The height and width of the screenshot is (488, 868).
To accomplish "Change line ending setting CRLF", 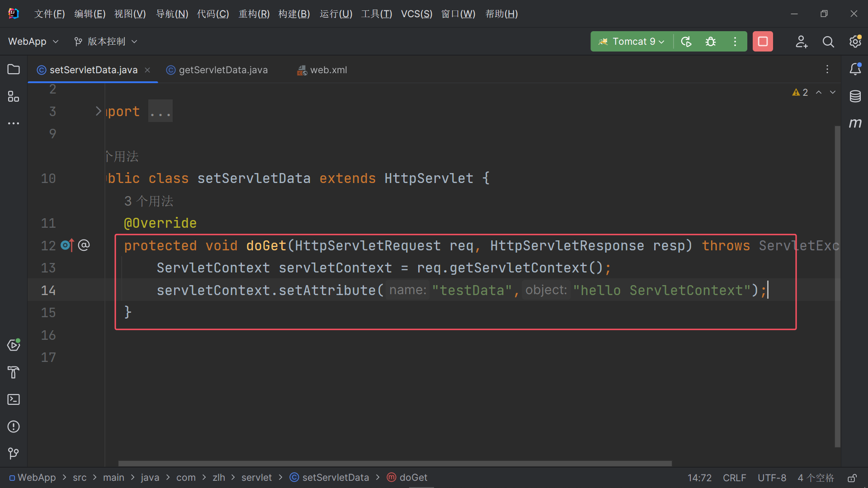I will 734,478.
